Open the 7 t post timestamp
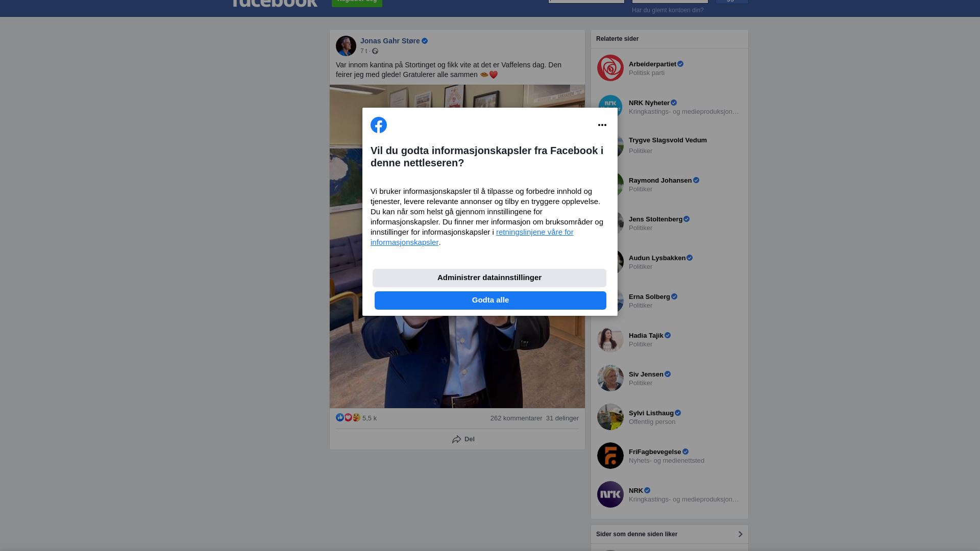Screen dimensions: 980x551 pos(363,51)
